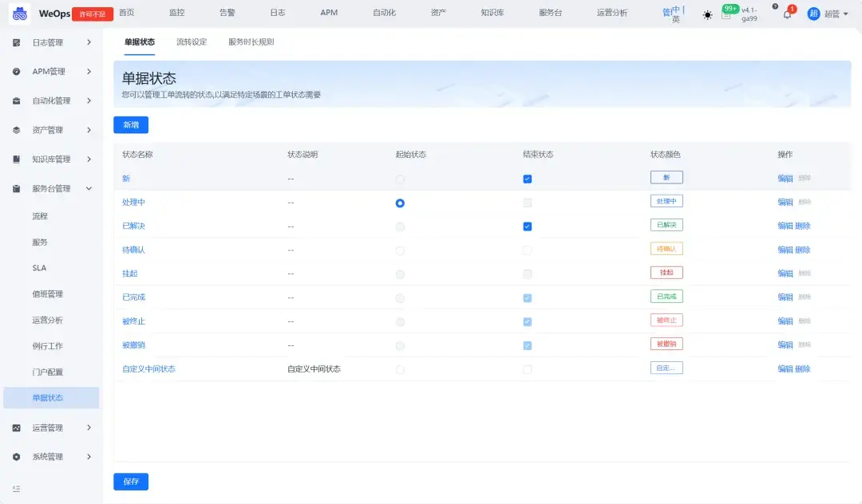Select start-state radio for 已解决
The image size is (862, 504).
[400, 226]
